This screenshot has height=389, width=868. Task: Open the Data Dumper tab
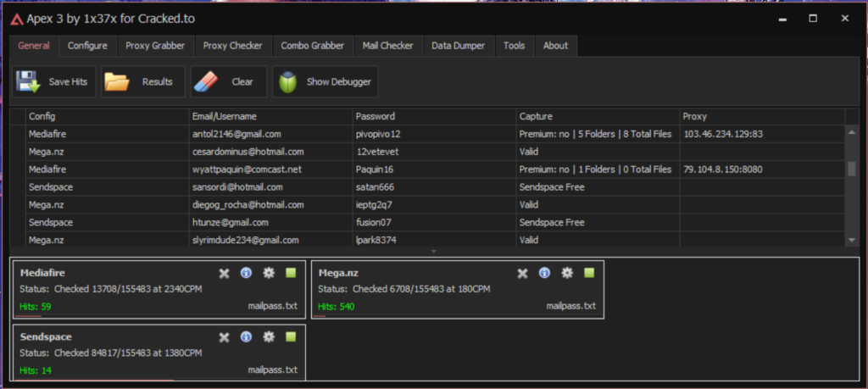tap(459, 46)
